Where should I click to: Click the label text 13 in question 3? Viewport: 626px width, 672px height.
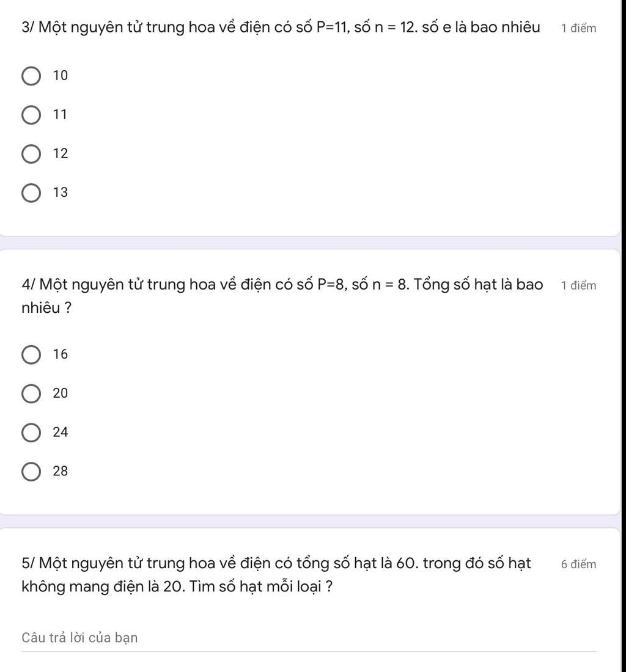pyautogui.click(x=61, y=192)
